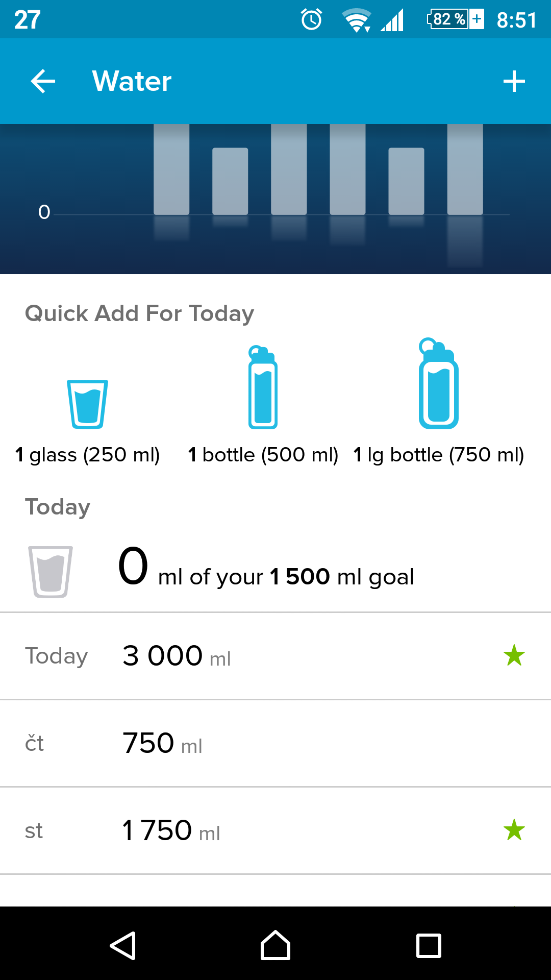Viewport: 551px width, 980px height.
Task: Choose "1 bottle (500 ml)" quick add
Action: pos(263,454)
